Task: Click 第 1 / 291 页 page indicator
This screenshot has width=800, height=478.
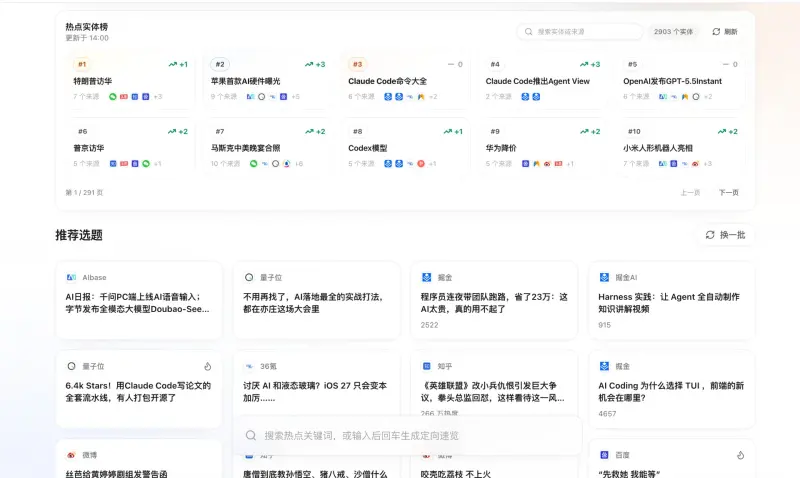Action: point(84,192)
